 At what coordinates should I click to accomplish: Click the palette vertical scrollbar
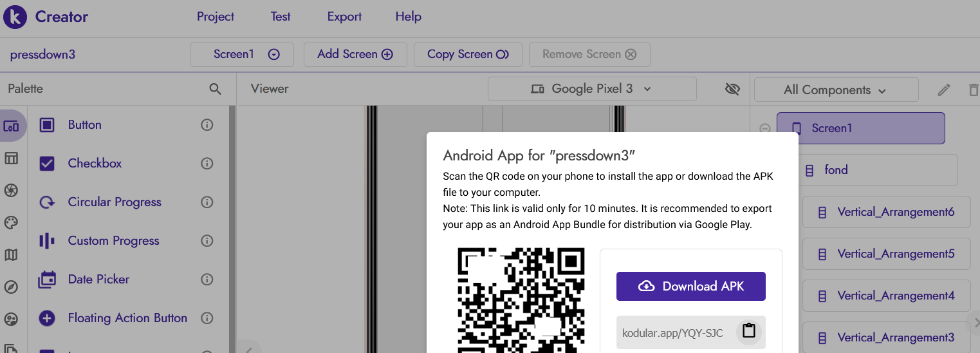(232, 229)
